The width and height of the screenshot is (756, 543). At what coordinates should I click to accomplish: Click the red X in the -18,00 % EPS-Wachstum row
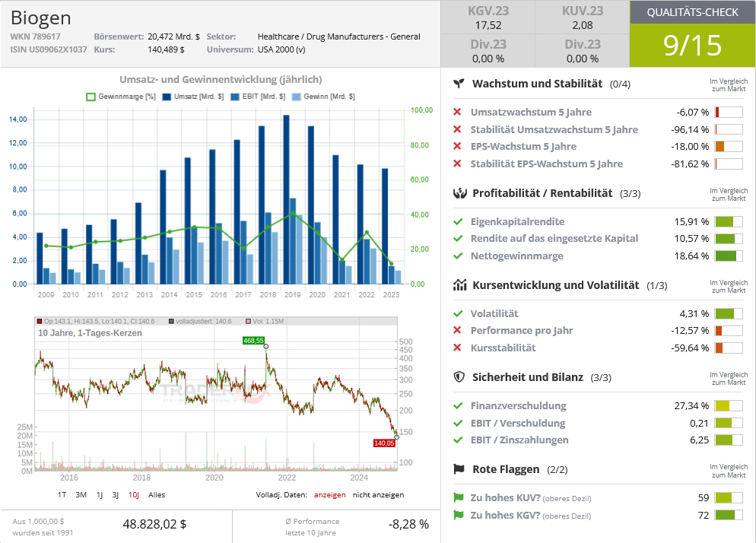[x=458, y=146]
